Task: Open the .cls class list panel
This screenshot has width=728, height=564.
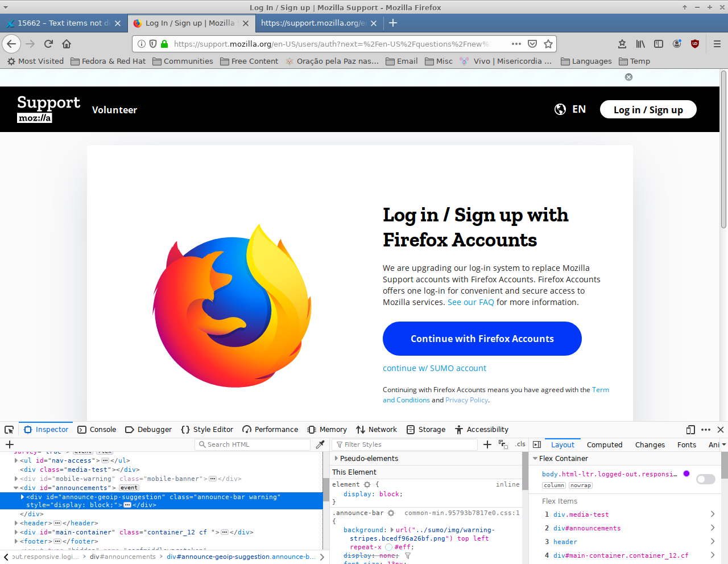Action: point(520,444)
